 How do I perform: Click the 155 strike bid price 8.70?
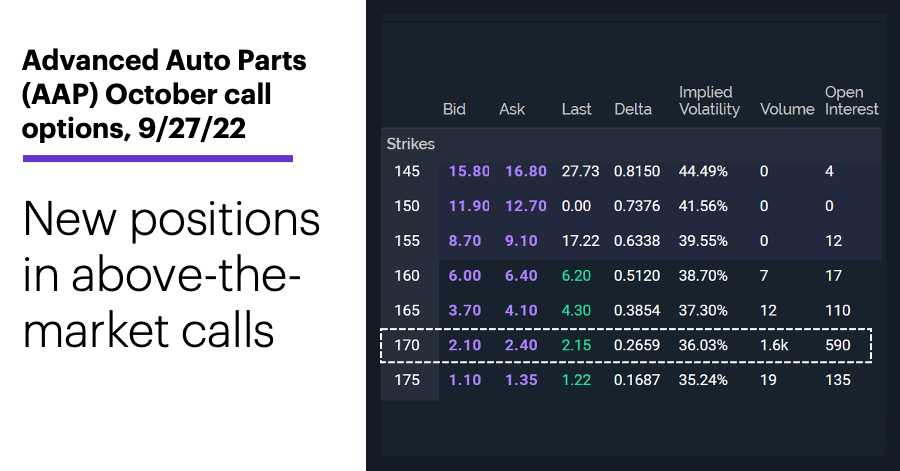pos(464,241)
